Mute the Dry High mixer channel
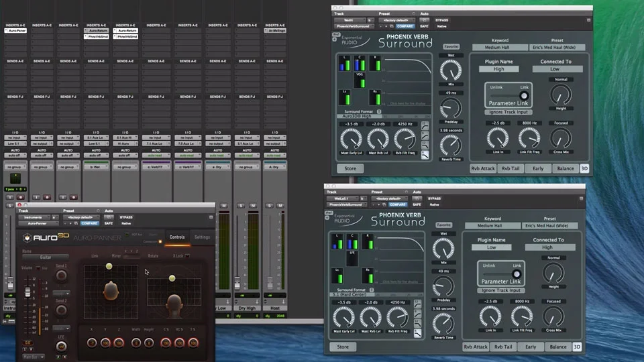 click(x=253, y=206)
